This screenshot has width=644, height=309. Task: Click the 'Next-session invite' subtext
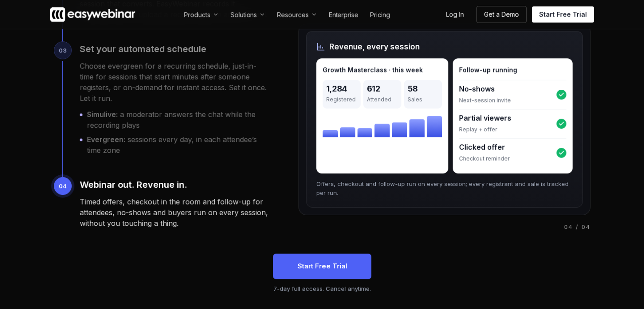[485, 100]
